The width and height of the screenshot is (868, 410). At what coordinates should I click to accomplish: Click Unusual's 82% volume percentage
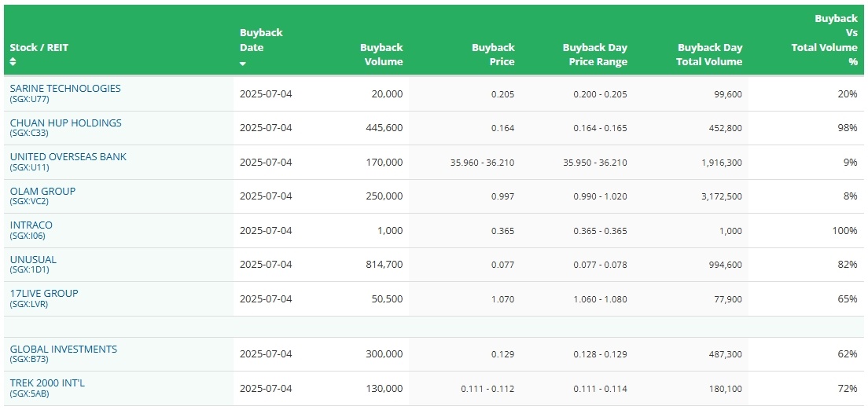(x=848, y=265)
